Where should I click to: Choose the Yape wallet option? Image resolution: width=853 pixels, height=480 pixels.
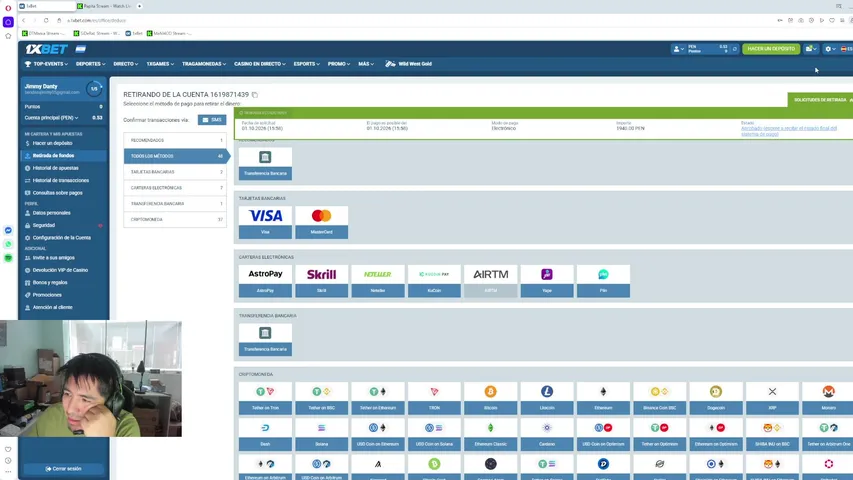click(x=547, y=281)
